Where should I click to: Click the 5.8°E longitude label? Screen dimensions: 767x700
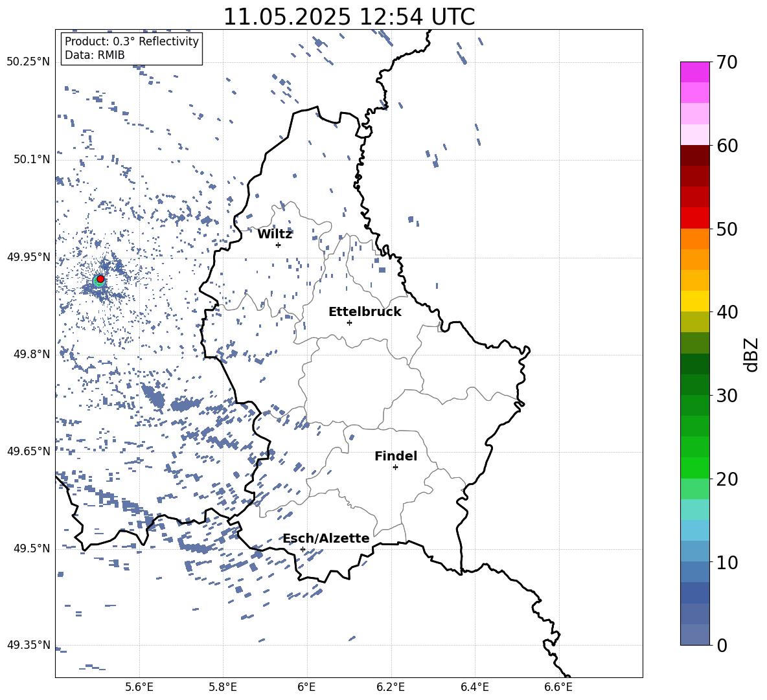223,687
